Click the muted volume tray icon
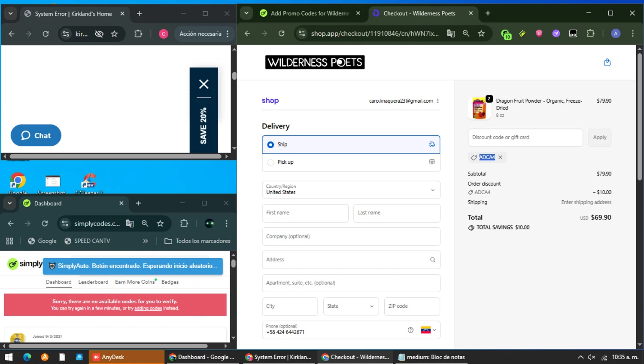This screenshot has height=364, width=644. coord(592,357)
